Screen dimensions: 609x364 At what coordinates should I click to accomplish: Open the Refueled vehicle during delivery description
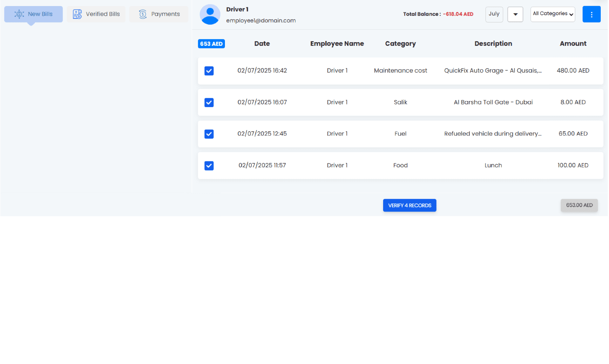(493, 133)
